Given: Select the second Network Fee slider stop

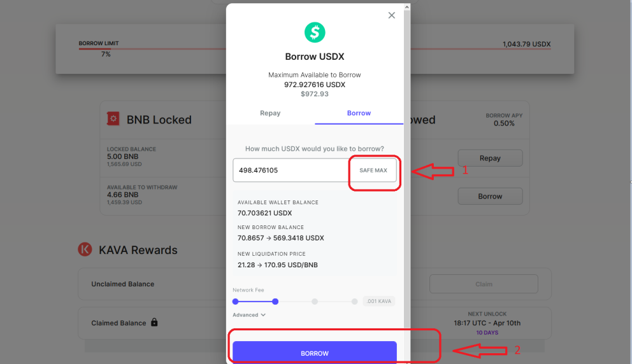Looking at the screenshot, I should [x=275, y=301].
